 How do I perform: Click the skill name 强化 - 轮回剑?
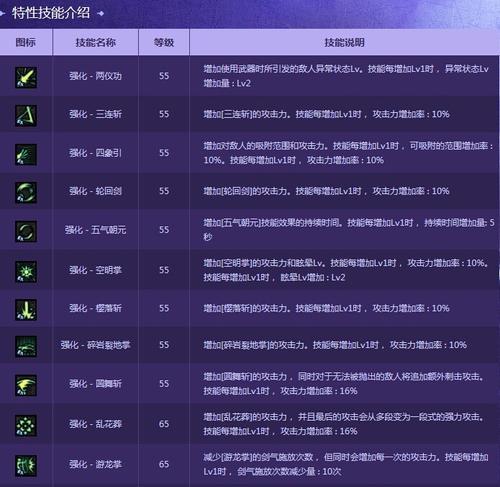click(x=95, y=191)
